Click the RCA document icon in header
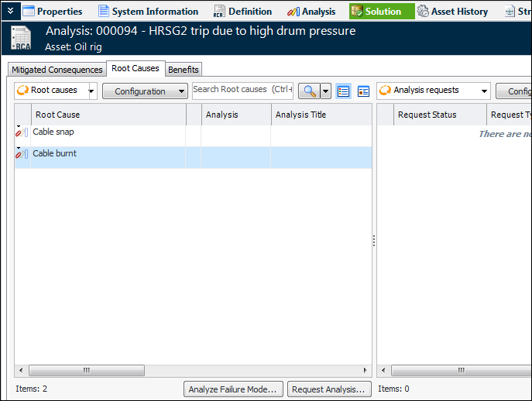532x401 pixels. click(x=21, y=38)
